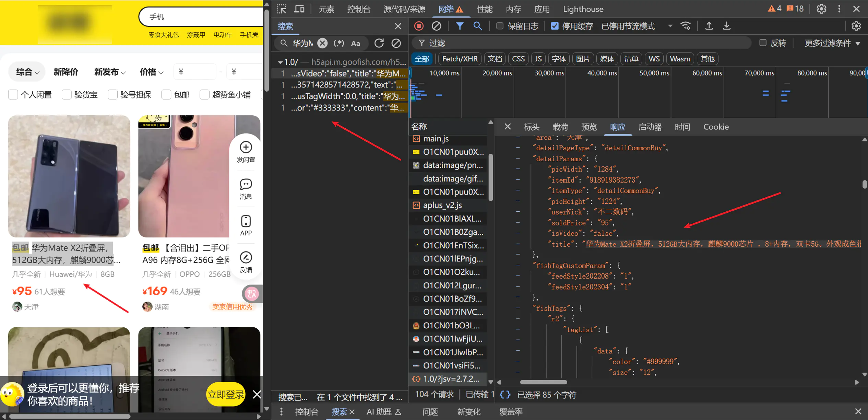Viewport: 868px width, 420px height.
Task: Click the format JSON braces icon
Action: pyautogui.click(x=505, y=395)
